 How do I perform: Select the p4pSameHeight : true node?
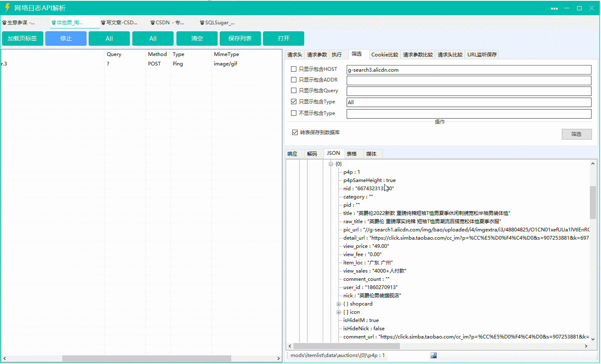pos(369,180)
